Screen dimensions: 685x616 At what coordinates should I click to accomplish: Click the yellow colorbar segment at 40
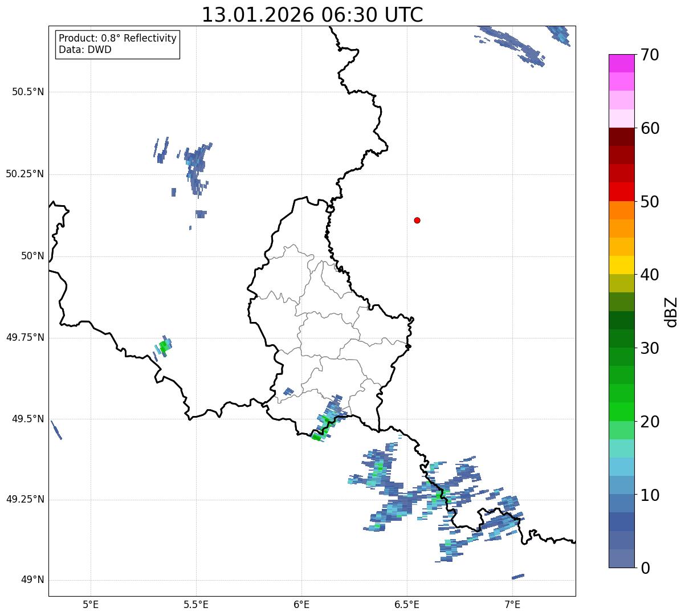click(x=621, y=265)
